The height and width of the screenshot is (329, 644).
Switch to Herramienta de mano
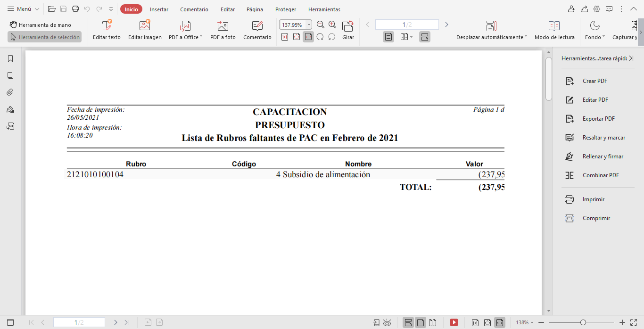41,25
